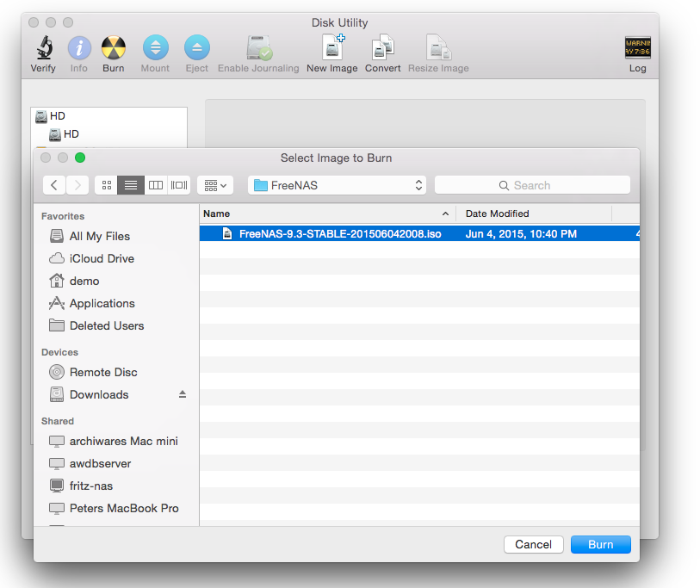Open iCloud Drive in sidebar
Viewport: 700px width, 588px height.
coord(92,258)
